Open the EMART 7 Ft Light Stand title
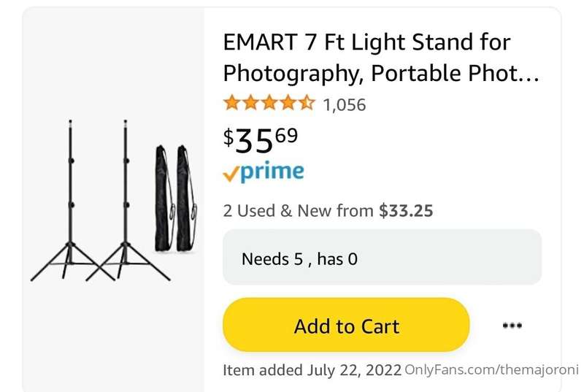 (381, 57)
